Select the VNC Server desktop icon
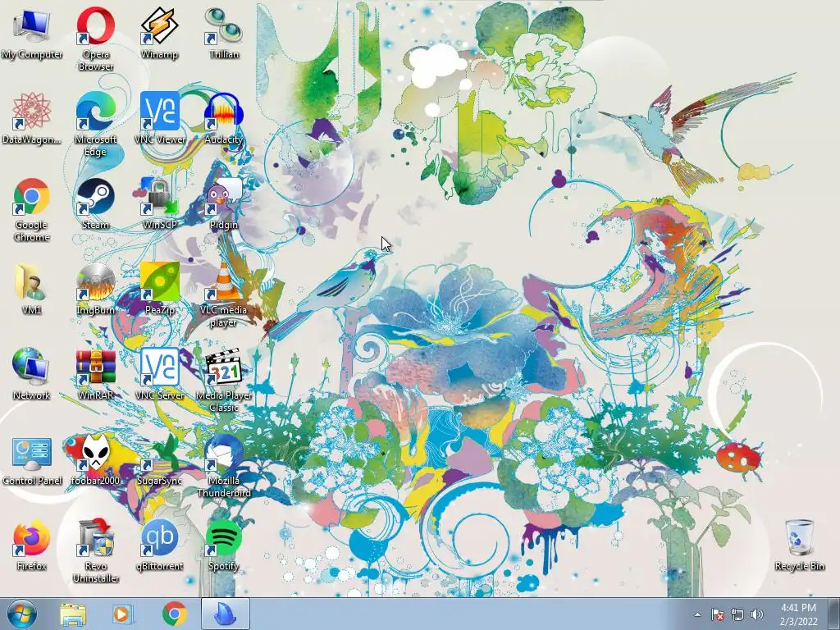The image size is (840, 630). click(x=159, y=374)
